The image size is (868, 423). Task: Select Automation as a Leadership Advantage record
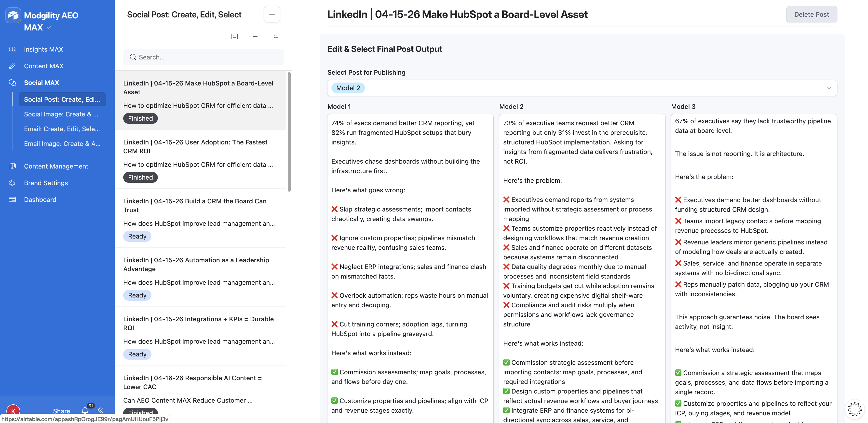coord(201,277)
